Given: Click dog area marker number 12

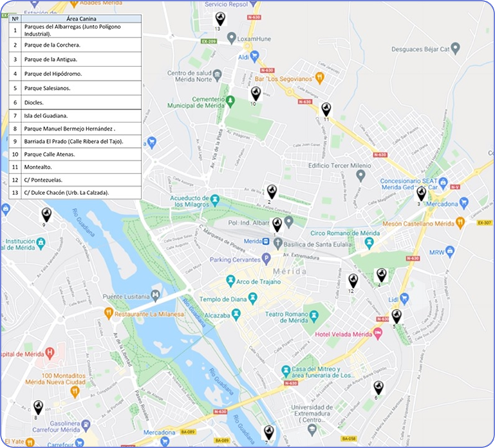Looking at the screenshot, I should (353, 281).
